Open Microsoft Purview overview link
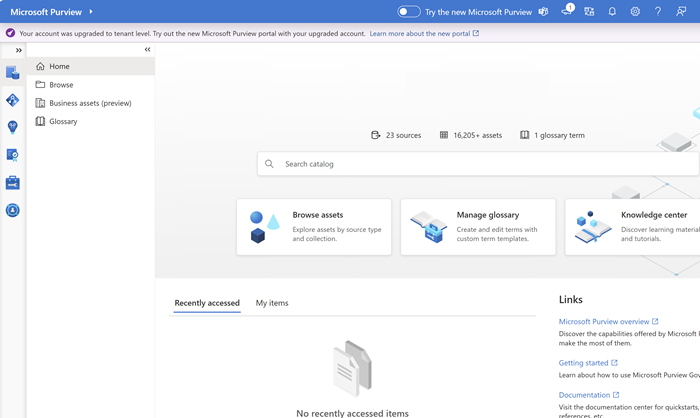This screenshot has width=700, height=418. pos(608,322)
